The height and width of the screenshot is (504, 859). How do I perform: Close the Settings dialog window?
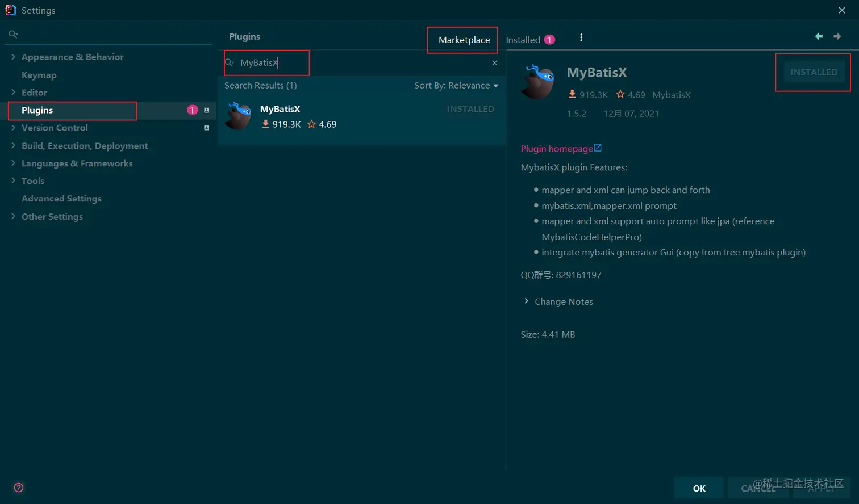click(x=842, y=10)
